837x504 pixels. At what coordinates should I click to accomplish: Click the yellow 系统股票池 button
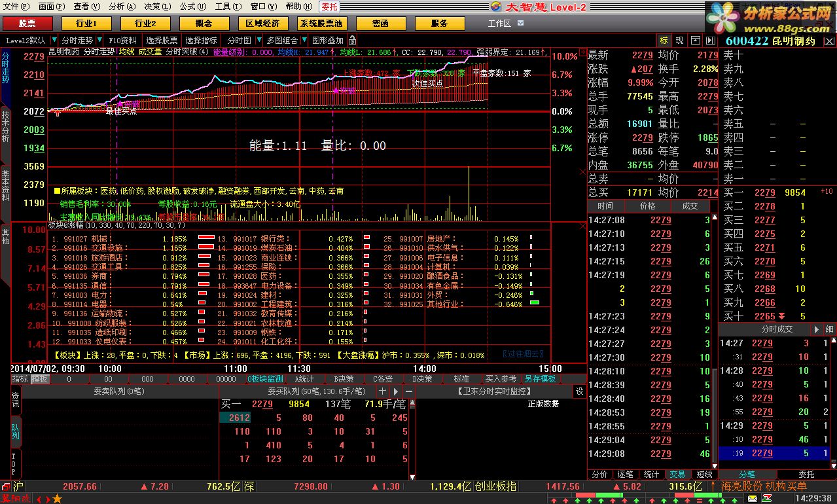click(321, 24)
